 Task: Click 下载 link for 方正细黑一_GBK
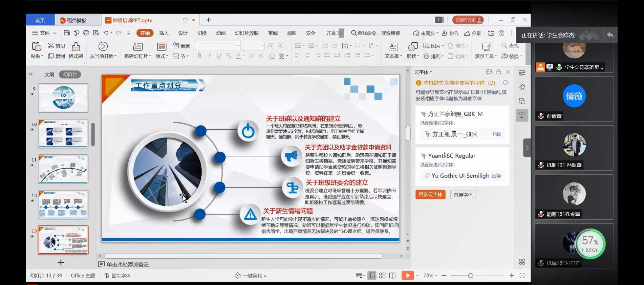[496, 134]
